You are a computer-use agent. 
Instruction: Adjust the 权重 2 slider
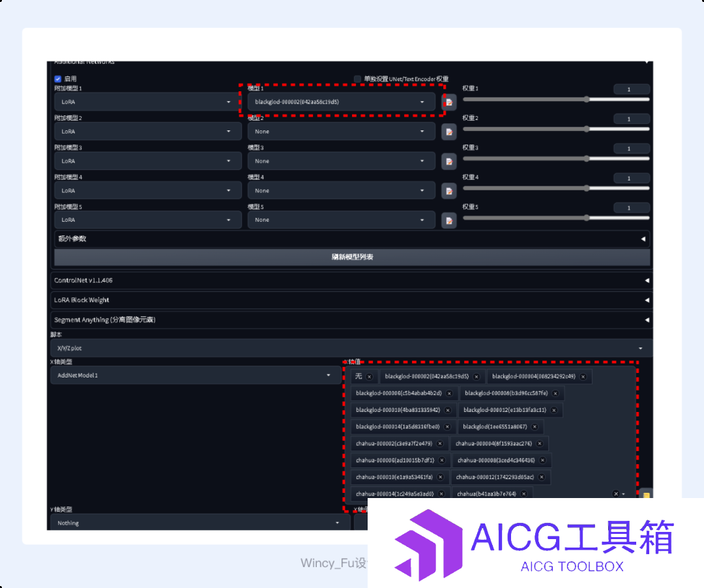point(556,129)
